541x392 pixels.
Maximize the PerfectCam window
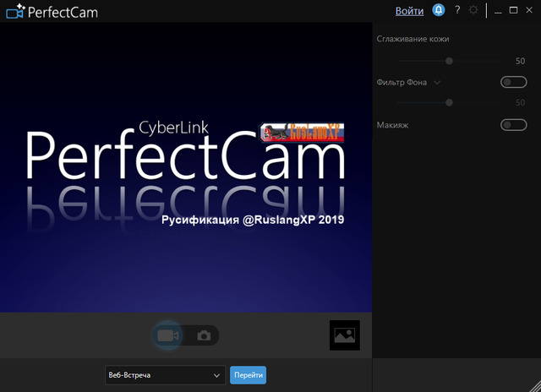click(513, 10)
